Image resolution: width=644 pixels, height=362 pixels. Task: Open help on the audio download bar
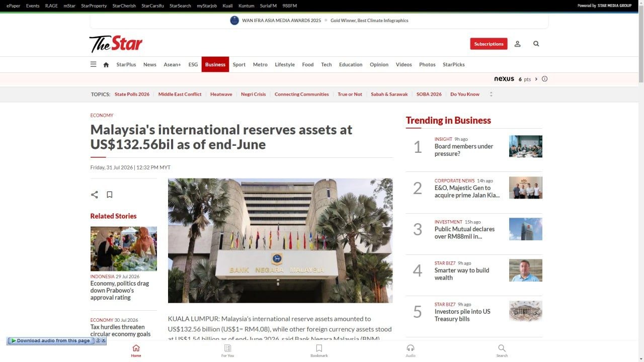click(98, 340)
